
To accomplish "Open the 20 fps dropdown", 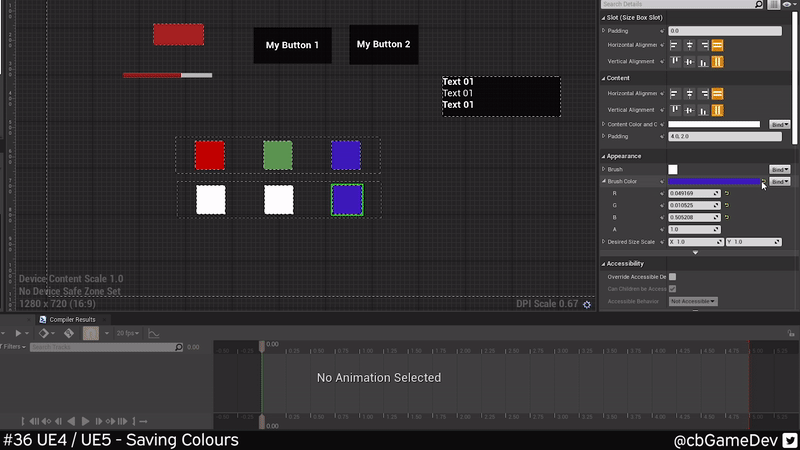I will pos(127,333).
